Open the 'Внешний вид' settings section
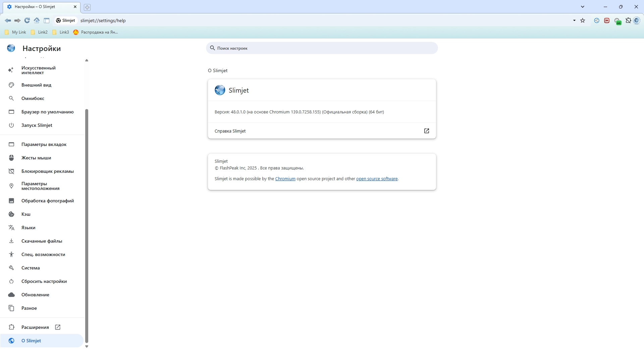This screenshot has height=349, width=644. pyautogui.click(x=42, y=85)
